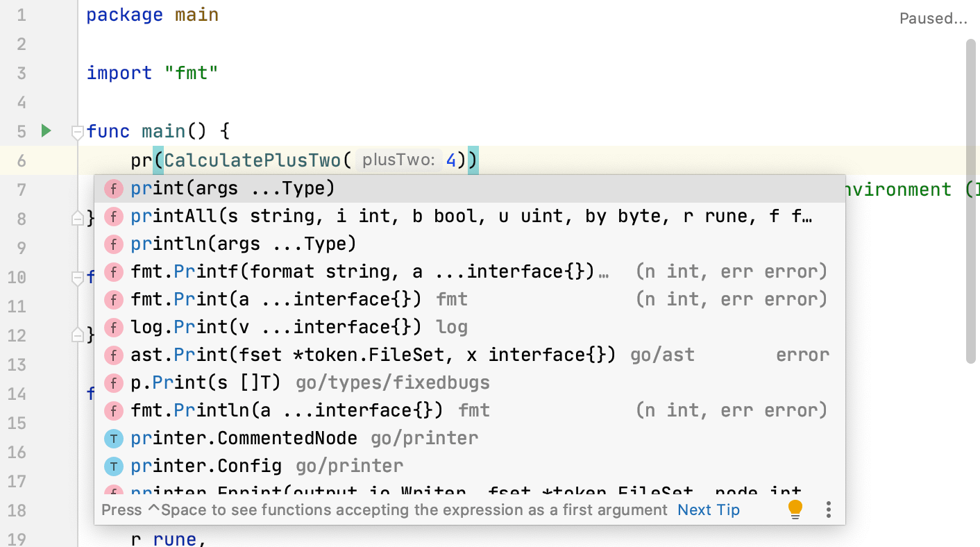
Task: Click the green run arrow next to func main
Action: tap(44, 131)
